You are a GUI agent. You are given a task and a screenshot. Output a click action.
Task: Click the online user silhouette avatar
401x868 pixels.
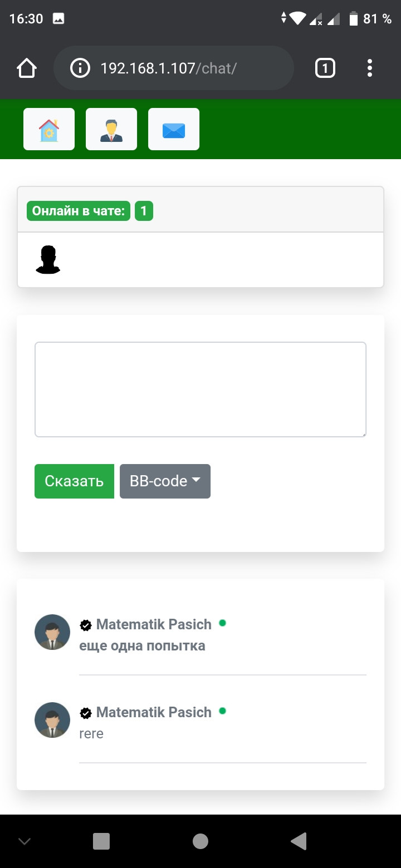(x=48, y=260)
